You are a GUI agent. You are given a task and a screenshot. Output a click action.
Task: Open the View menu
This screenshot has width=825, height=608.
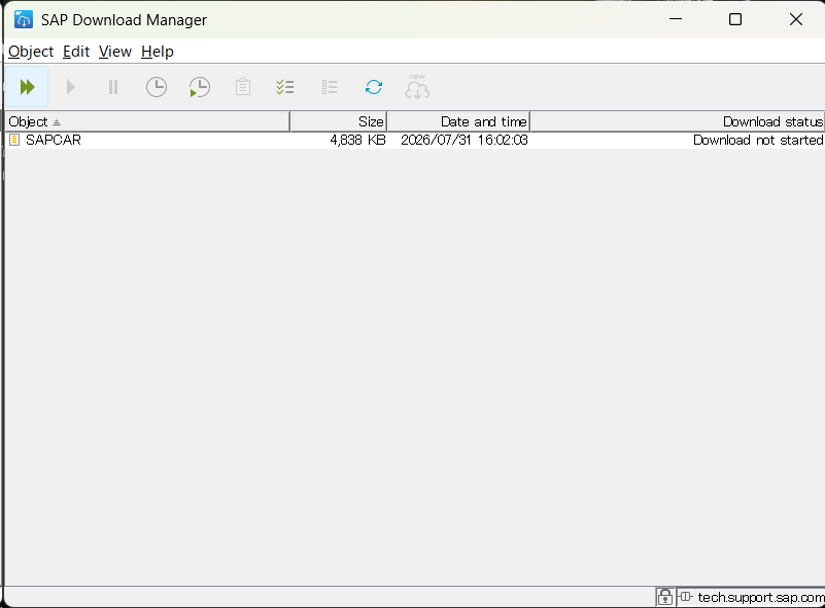coord(115,52)
